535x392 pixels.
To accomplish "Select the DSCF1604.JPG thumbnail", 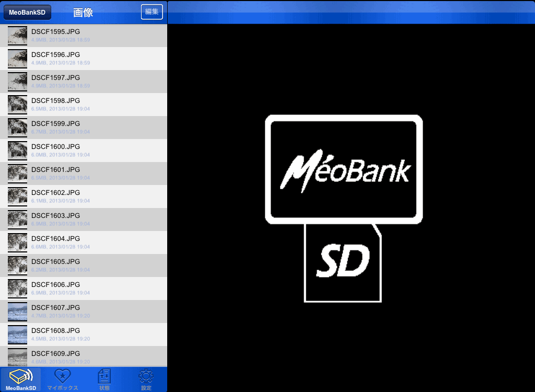I will pos(17,243).
